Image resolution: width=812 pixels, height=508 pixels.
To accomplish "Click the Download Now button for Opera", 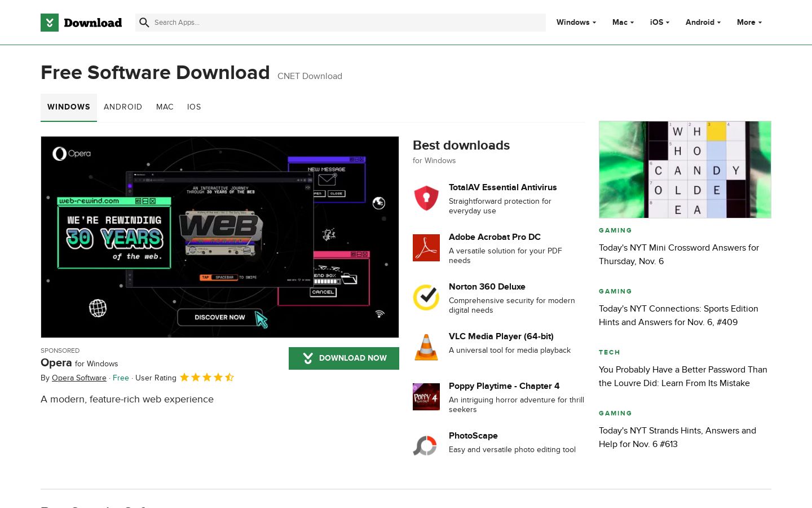I will pyautogui.click(x=344, y=358).
